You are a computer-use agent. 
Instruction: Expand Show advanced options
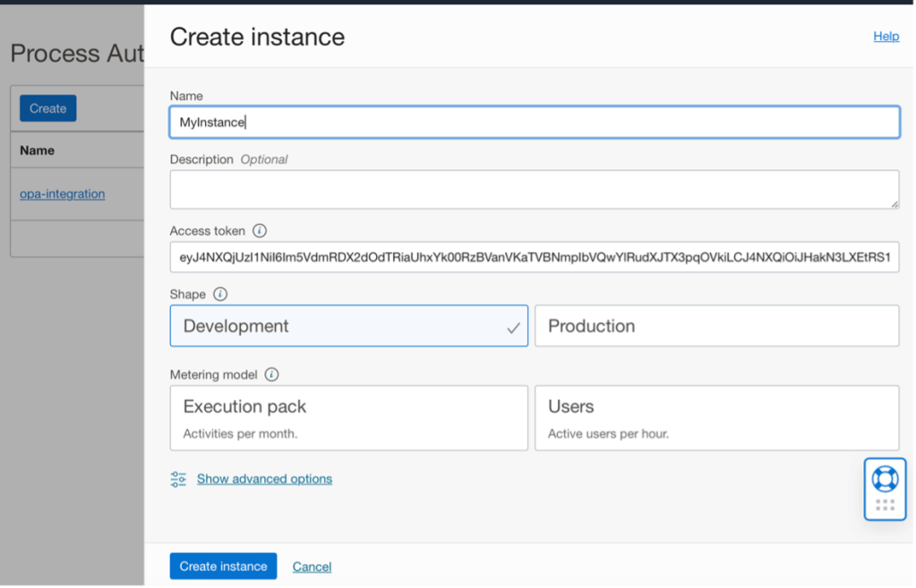point(264,479)
